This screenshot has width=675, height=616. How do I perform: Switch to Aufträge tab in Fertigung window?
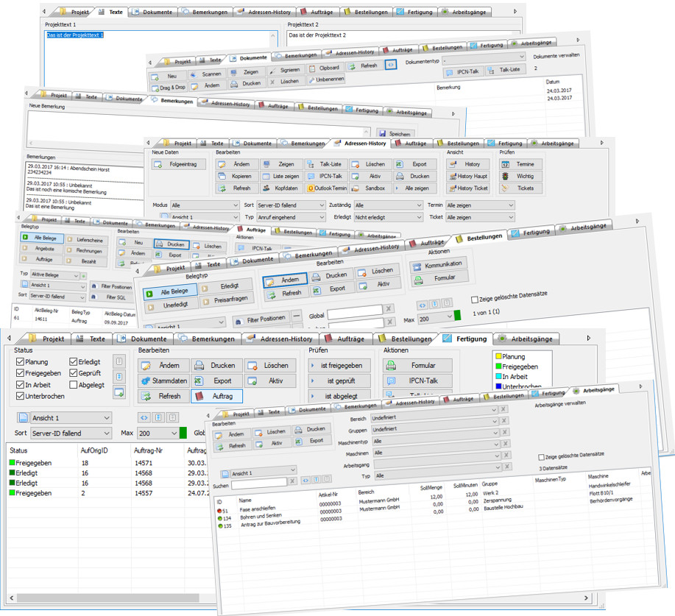coord(345,339)
